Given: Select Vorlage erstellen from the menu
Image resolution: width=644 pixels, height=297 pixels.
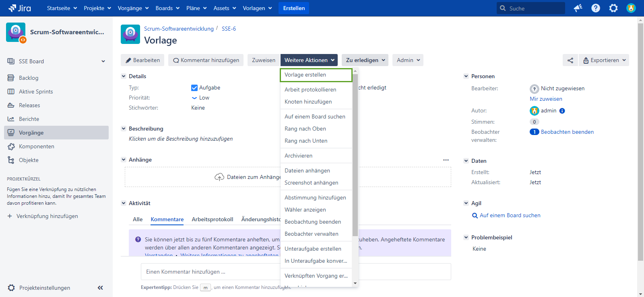Looking at the screenshot, I should tap(316, 75).
